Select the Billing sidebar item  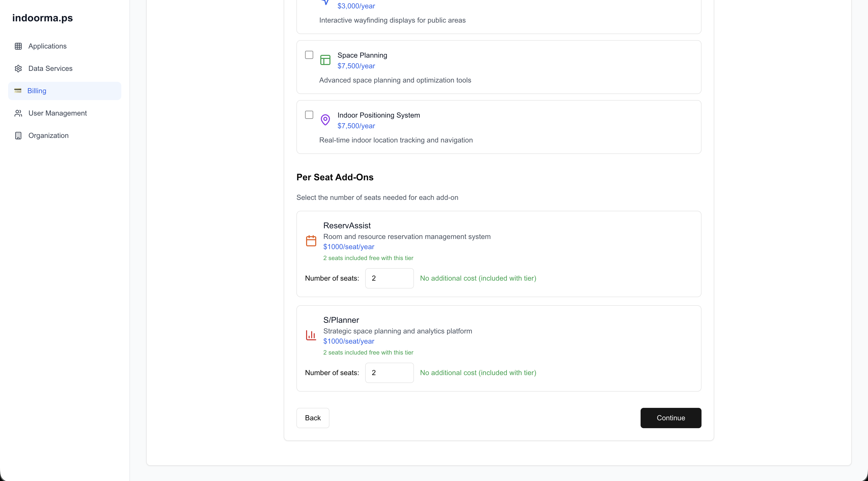pyautogui.click(x=65, y=91)
